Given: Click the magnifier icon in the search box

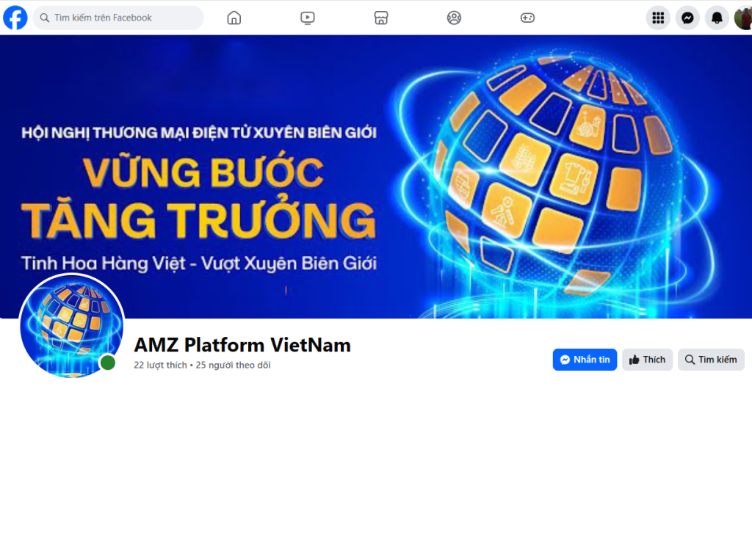Looking at the screenshot, I should (45, 18).
